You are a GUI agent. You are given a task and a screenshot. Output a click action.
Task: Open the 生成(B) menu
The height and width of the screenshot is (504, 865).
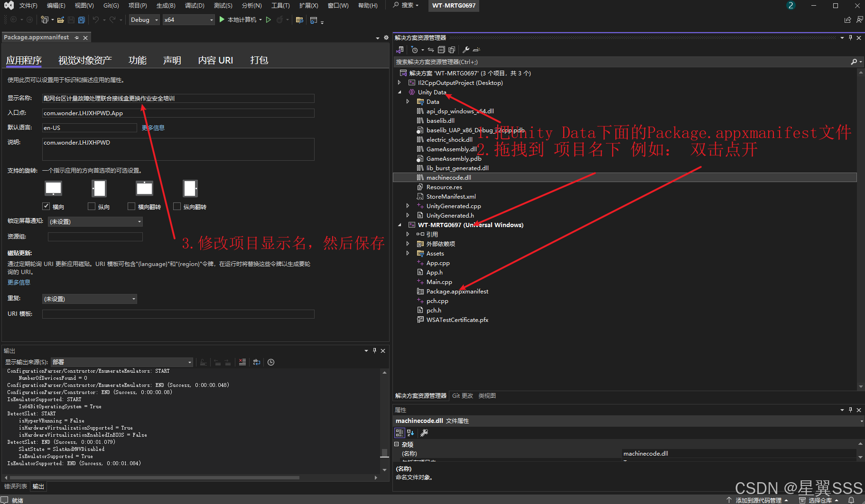click(x=165, y=6)
